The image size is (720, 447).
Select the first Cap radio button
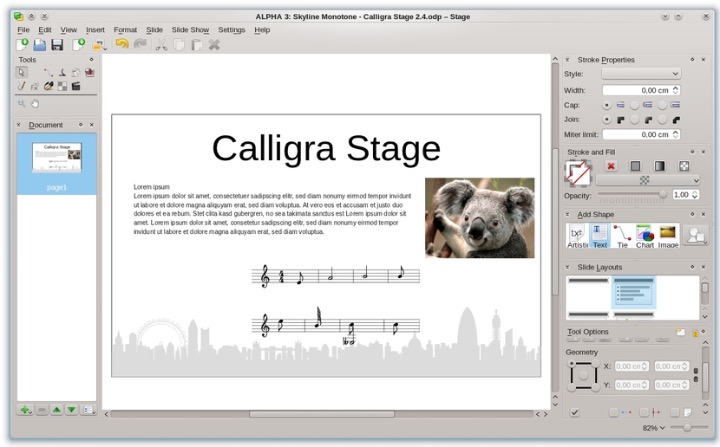[606, 104]
